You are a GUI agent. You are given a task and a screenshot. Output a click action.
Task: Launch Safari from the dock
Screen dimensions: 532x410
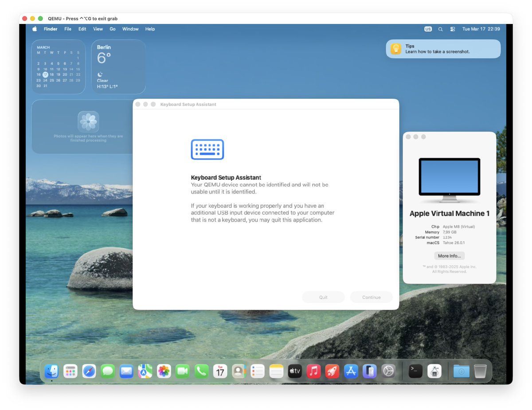pos(89,371)
